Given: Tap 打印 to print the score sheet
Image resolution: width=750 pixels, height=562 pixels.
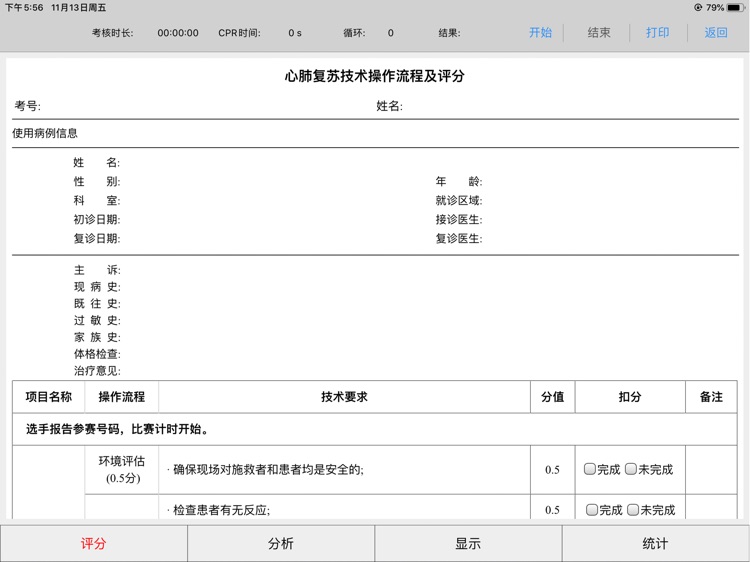Looking at the screenshot, I should pos(657,33).
